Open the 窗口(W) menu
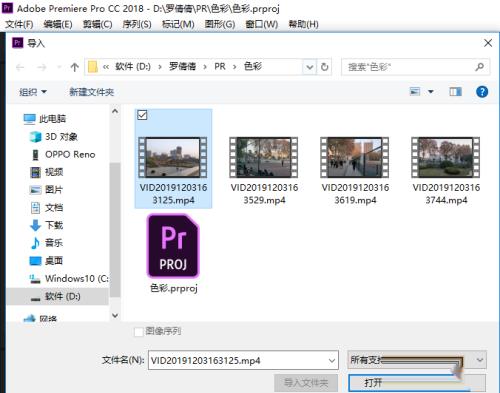Screen dimensions: 500x393 click(x=262, y=24)
